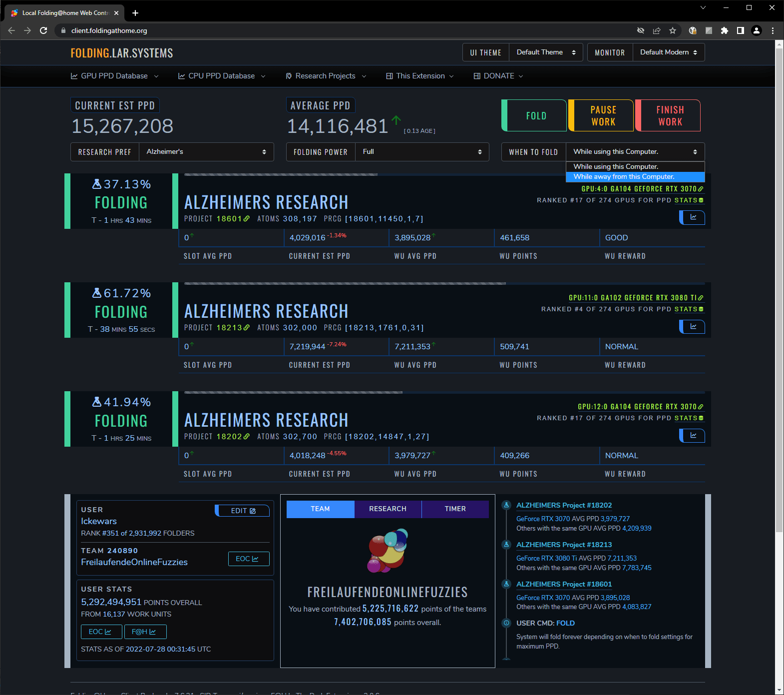Open STATS link for GPU:4:0 ranking
Screen dimensions: 784x695
click(x=689, y=200)
